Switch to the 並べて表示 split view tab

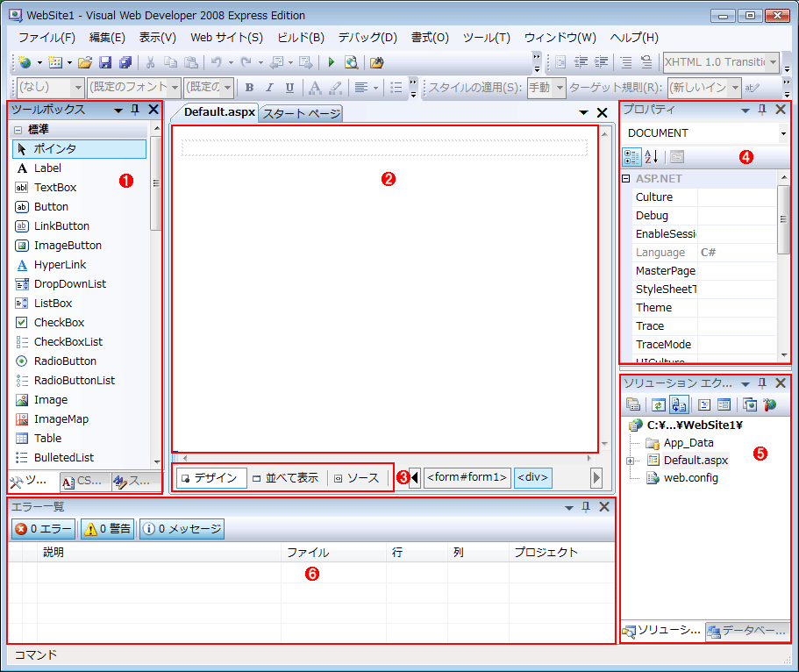(x=286, y=478)
